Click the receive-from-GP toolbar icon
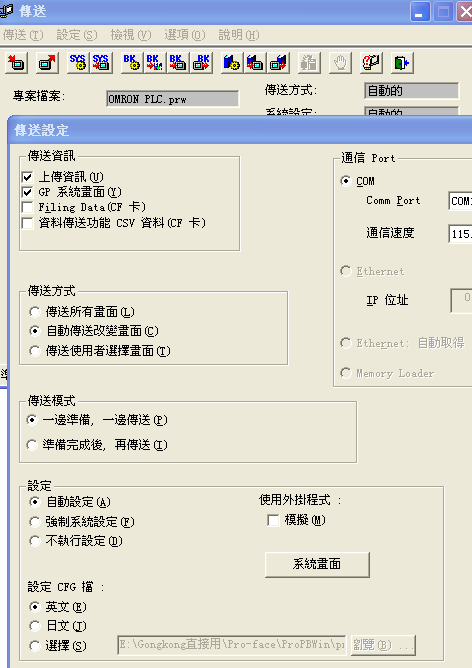This screenshot has width=472, height=668. click(x=47, y=63)
